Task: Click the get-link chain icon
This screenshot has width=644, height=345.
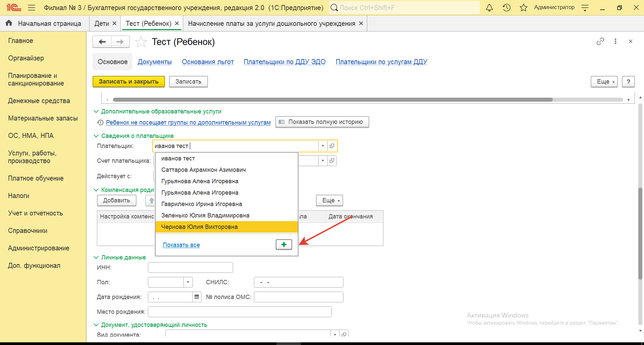Action: coord(600,41)
